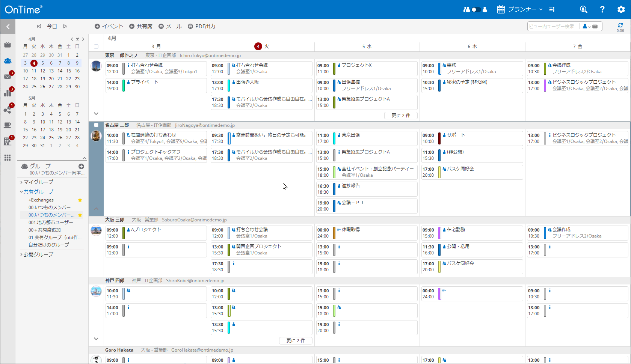The image size is (631, 364).
Task: Open the mail icon in left sidebar
Action: [8, 77]
